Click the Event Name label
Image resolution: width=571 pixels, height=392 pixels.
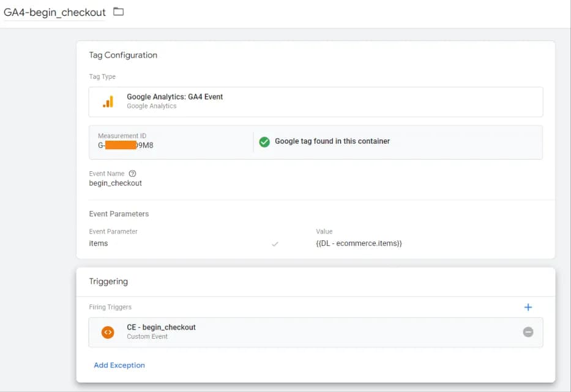tap(106, 174)
